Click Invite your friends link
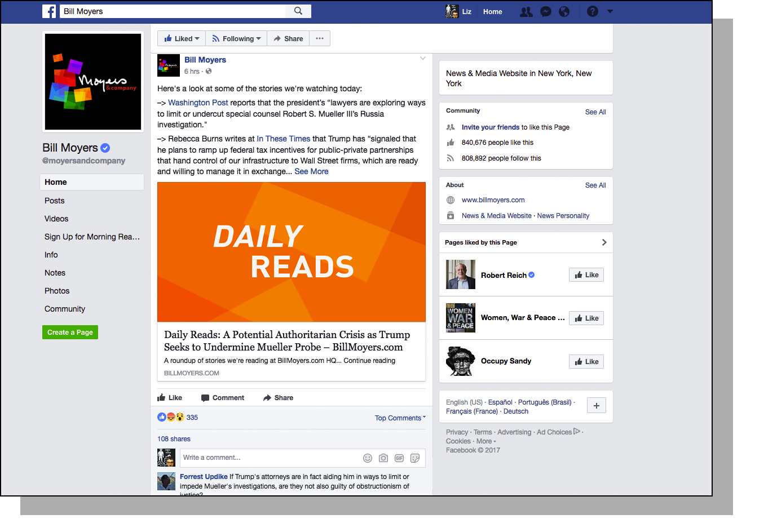777x532 pixels. coord(491,127)
